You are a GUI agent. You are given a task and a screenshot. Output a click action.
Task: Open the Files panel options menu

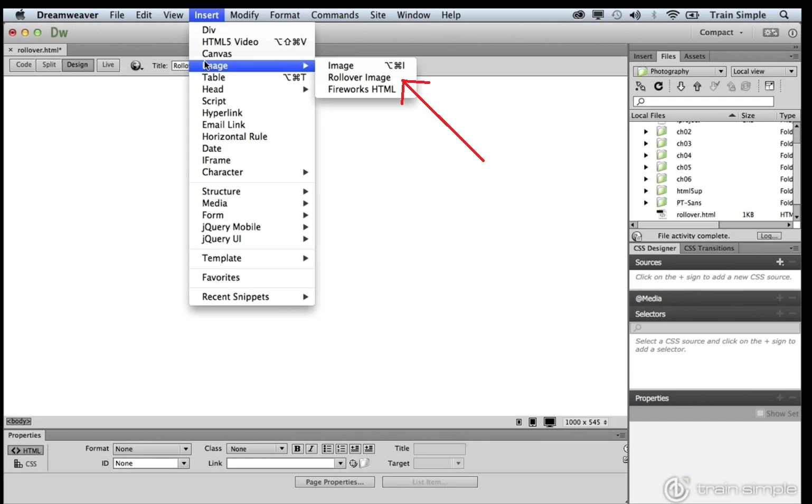point(794,56)
